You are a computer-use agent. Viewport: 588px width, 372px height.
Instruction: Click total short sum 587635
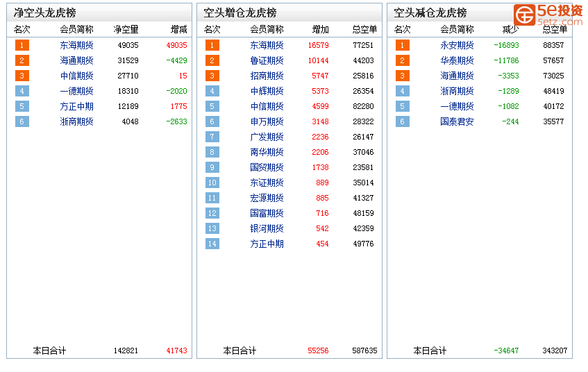click(365, 350)
